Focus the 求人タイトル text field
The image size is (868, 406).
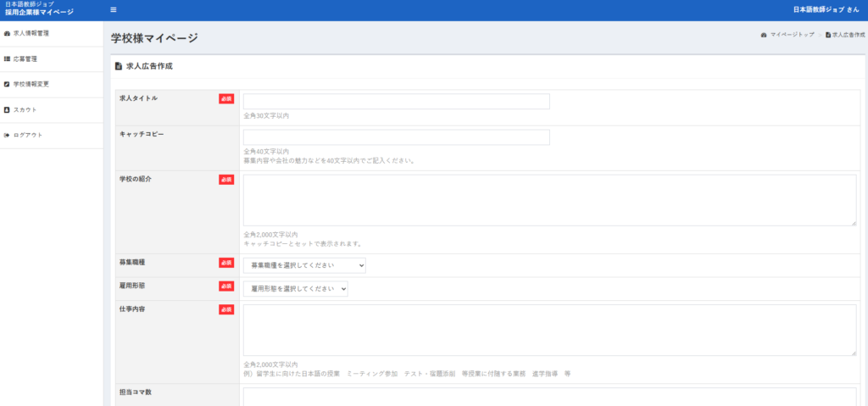(x=396, y=102)
